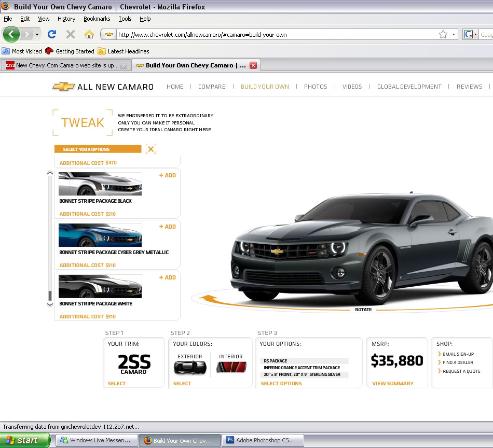Reload the page with the blue Refresh icon
The image size is (493, 448).
[x=52, y=34]
